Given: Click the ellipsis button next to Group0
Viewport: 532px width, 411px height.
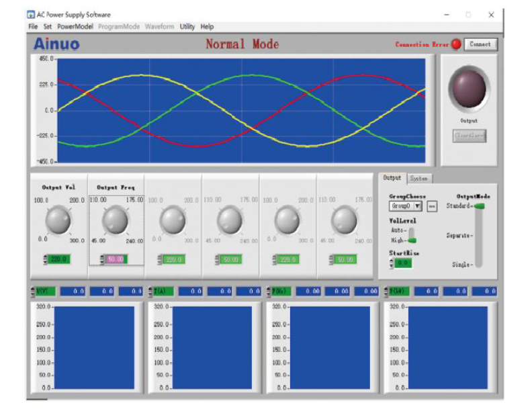Looking at the screenshot, I should pyautogui.click(x=431, y=206).
